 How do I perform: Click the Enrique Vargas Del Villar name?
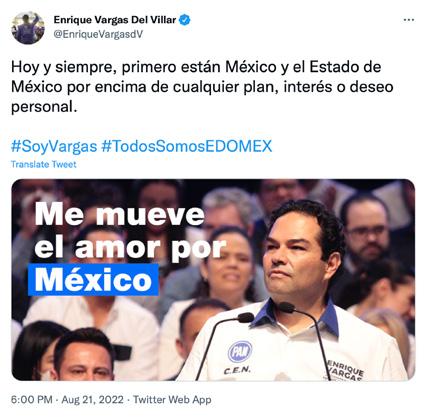tap(115, 20)
